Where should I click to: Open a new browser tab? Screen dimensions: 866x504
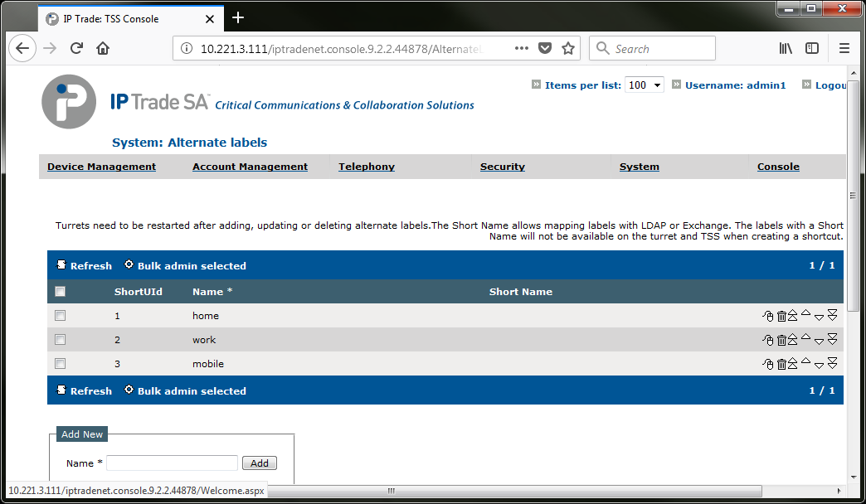(x=238, y=17)
